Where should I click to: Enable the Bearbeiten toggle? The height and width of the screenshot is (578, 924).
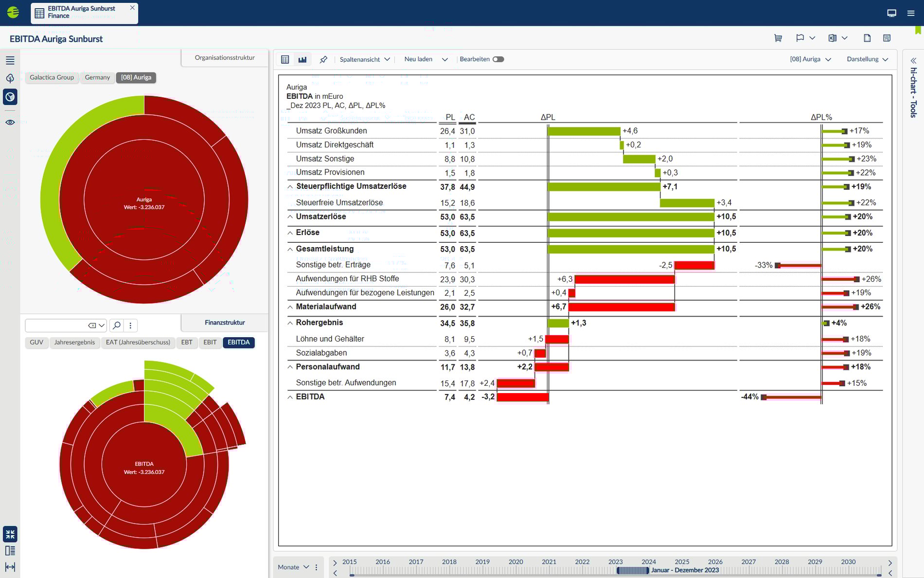click(x=498, y=58)
